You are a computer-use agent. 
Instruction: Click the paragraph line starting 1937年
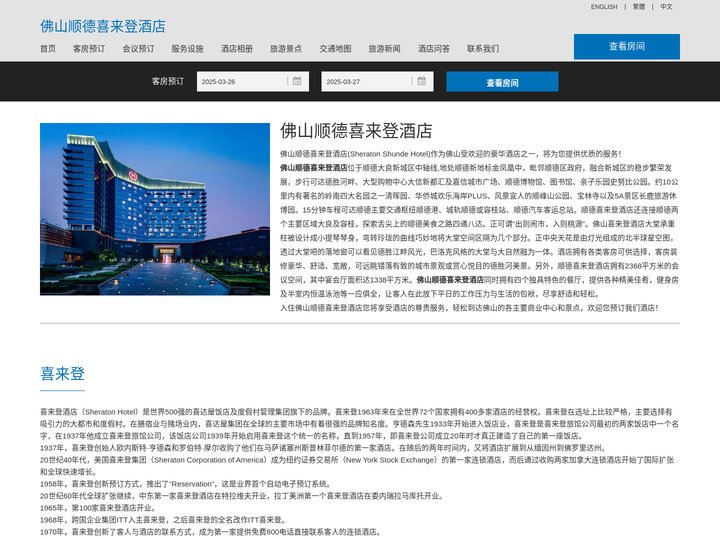coord(324,448)
